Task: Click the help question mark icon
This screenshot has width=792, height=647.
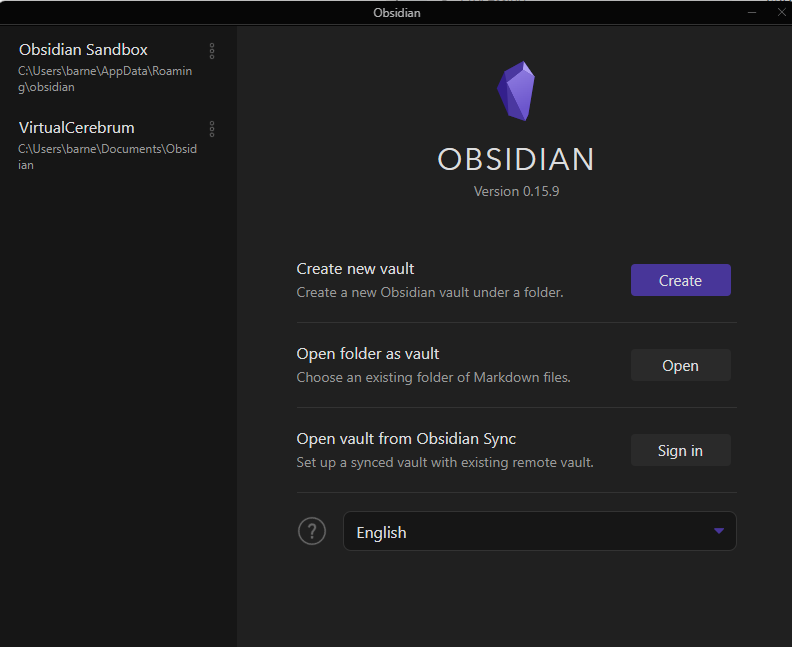Action: pos(312,531)
